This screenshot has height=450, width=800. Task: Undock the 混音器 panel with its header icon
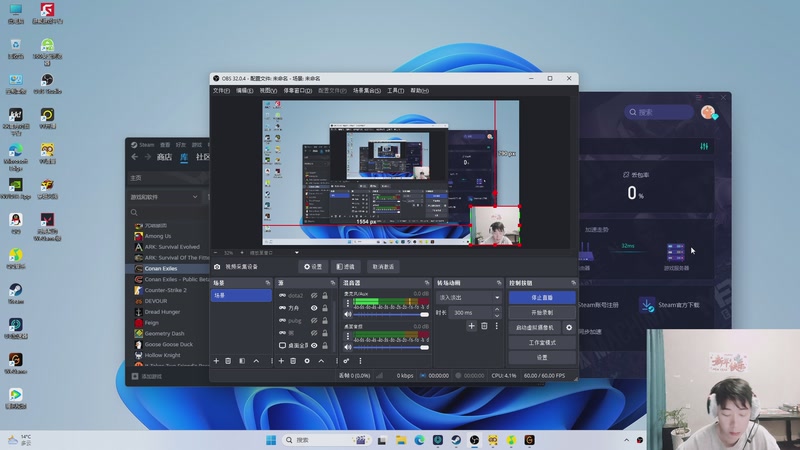427,283
